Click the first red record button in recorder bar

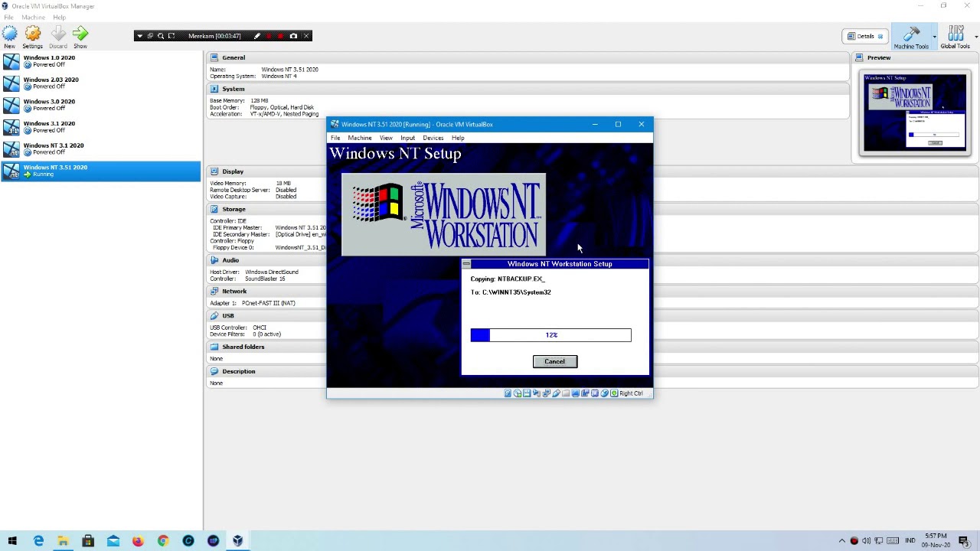[269, 36]
